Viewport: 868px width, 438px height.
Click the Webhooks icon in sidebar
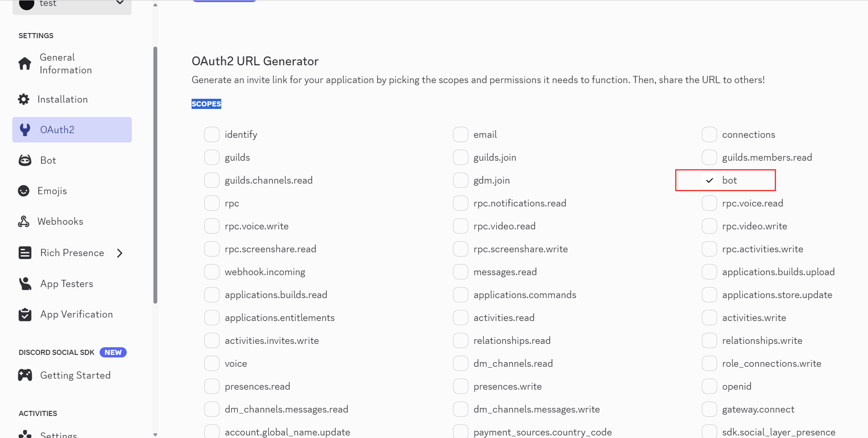24,221
